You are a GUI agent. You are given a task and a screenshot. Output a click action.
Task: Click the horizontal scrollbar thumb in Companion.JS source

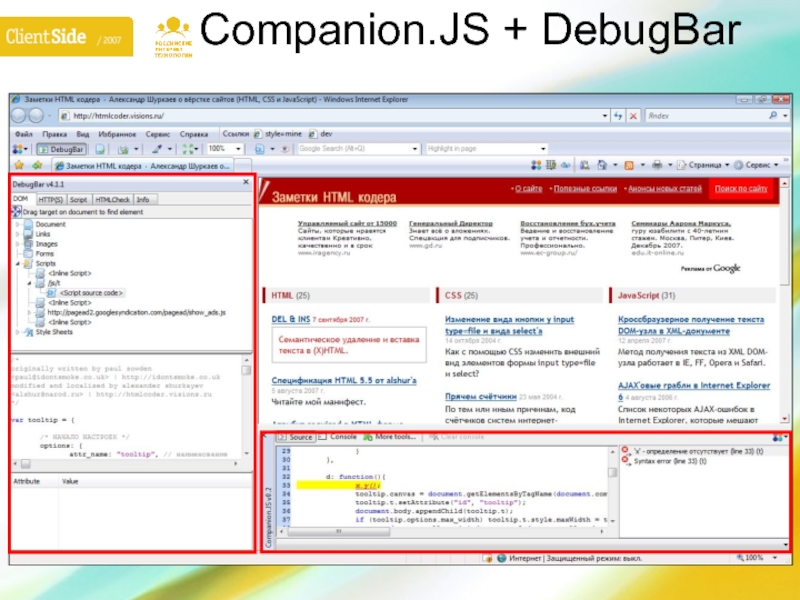338,532
